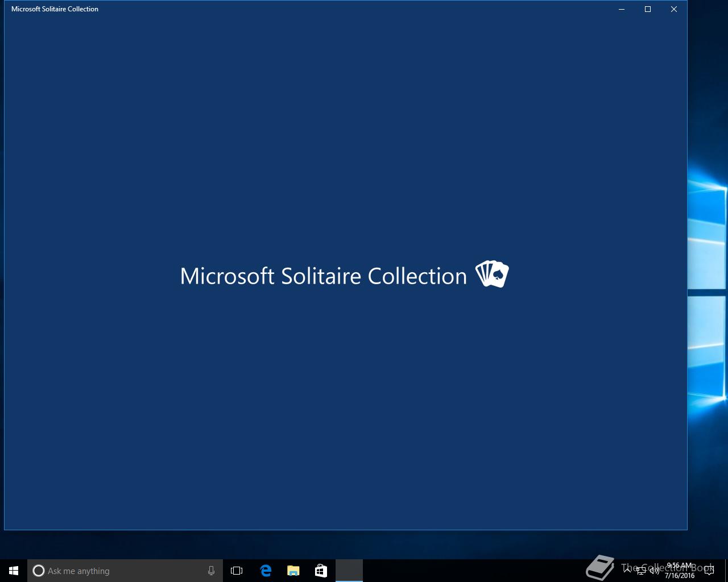Screen dimensions: 728x582
Task: Activate the Cortana microphone icon
Action: 211,571
